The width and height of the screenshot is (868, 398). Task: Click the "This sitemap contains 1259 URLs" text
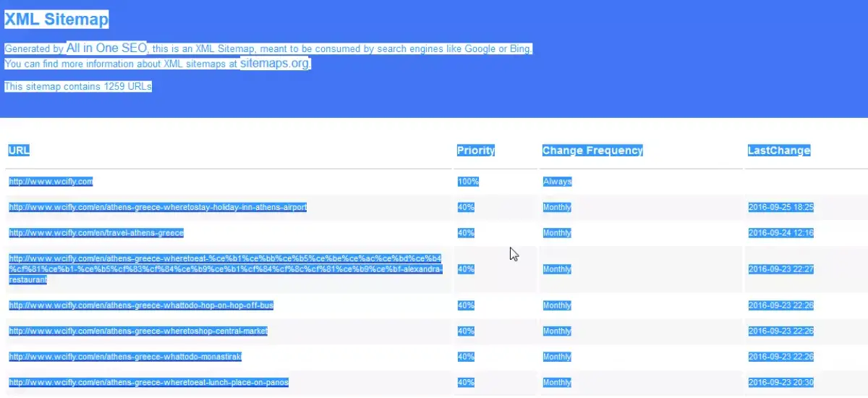[x=78, y=87]
